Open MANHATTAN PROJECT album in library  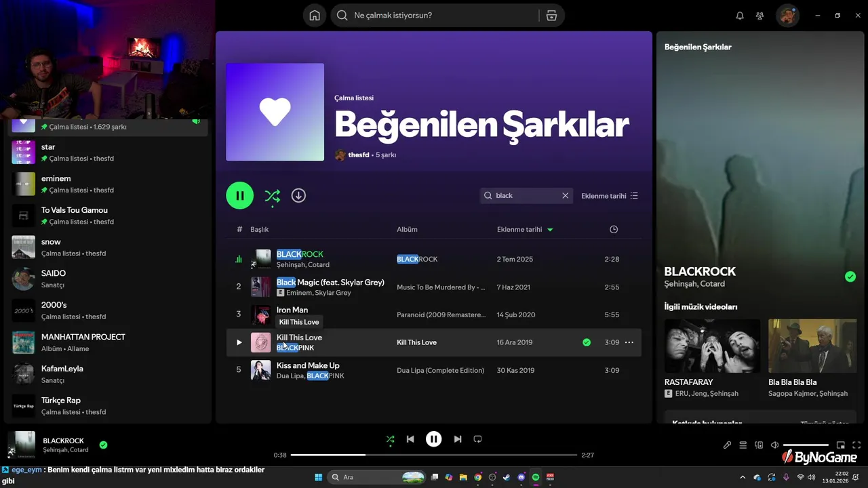(108, 343)
